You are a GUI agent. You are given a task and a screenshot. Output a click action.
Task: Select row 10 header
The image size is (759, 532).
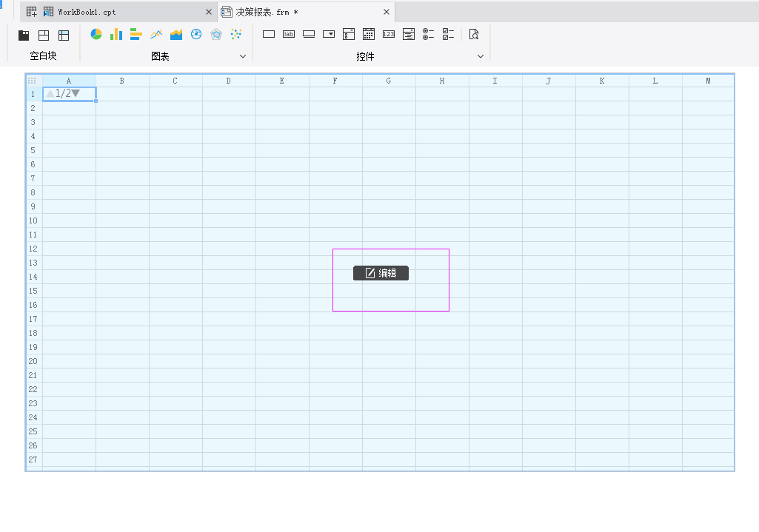click(x=33, y=220)
